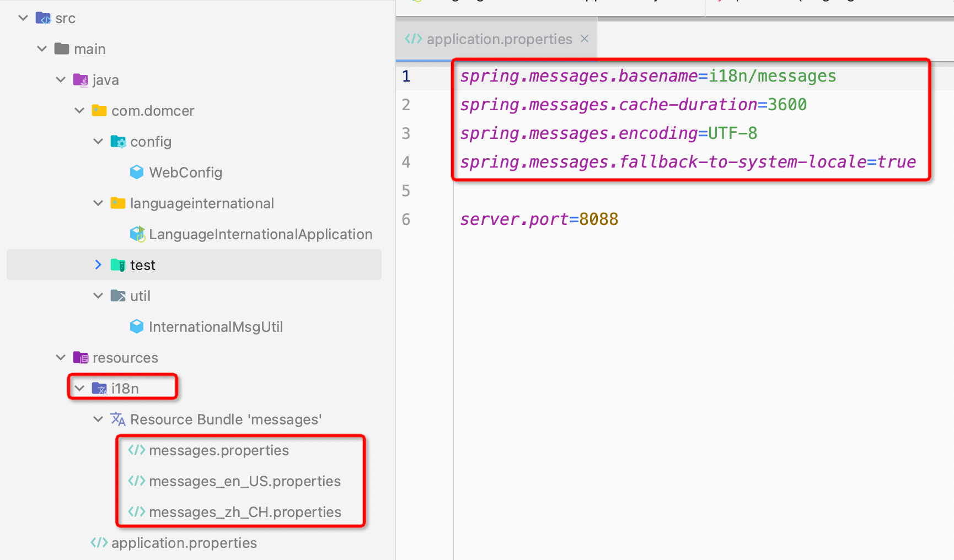Select the resources folder label
This screenshot has height=560, width=954.
point(125,358)
